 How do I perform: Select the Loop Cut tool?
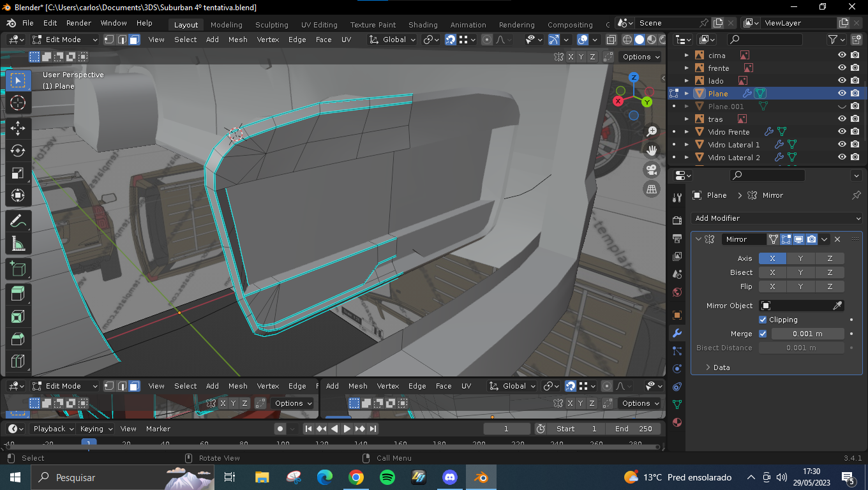[x=18, y=362]
